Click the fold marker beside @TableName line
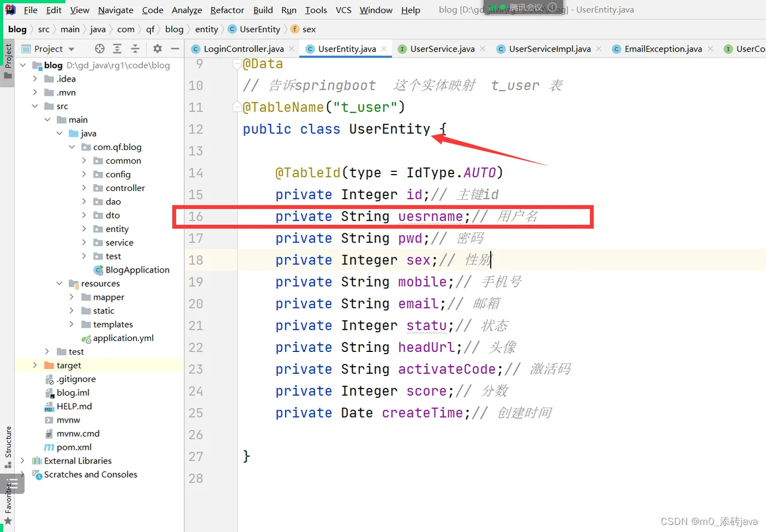This screenshot has width=766, height=532. [237, 107]
